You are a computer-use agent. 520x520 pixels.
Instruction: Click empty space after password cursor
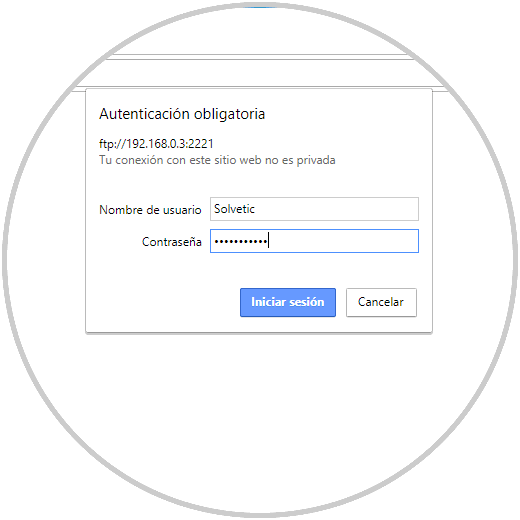point(343,241)
